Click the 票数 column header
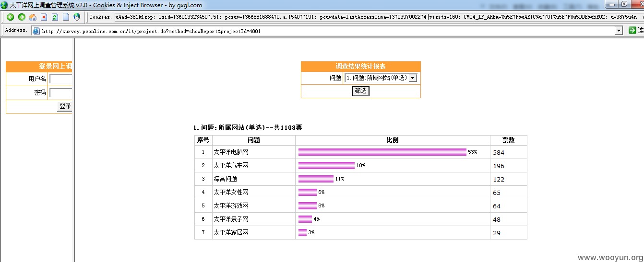Viewport: 644px width, 262px height. click(x=508, y=140)
